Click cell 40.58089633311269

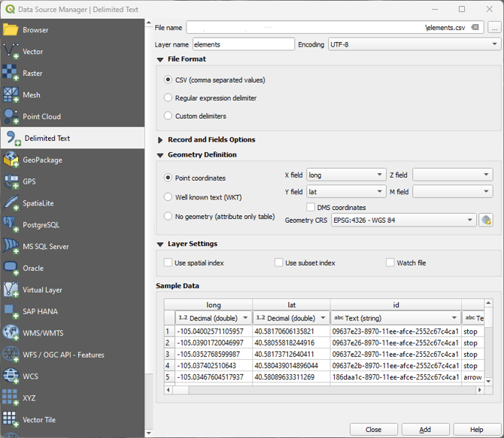291,377
